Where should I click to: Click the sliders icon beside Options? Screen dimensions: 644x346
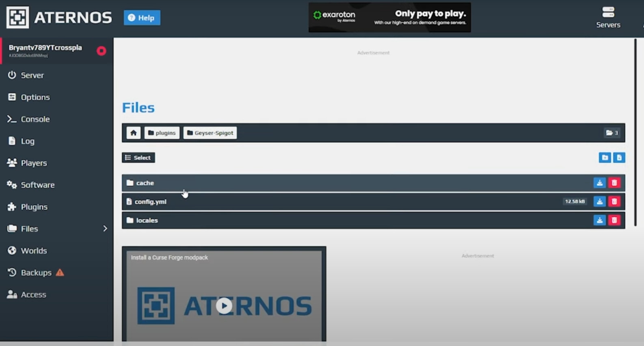click(x=12, y=97)
